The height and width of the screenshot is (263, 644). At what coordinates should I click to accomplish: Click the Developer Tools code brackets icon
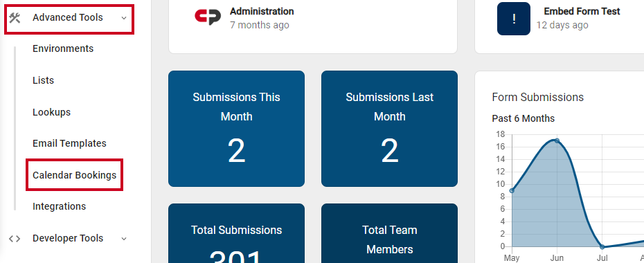click(x=15, y=238)
